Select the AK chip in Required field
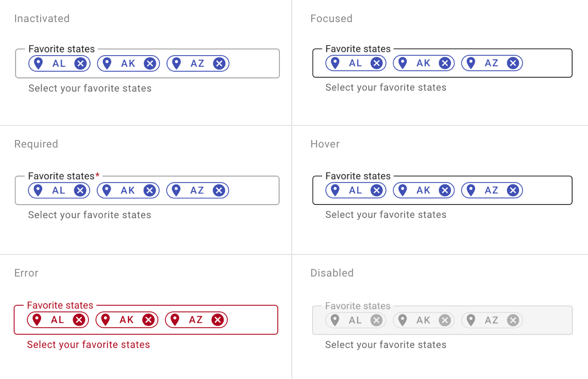Viewport: 588px width, 379px height. point(128,190)
